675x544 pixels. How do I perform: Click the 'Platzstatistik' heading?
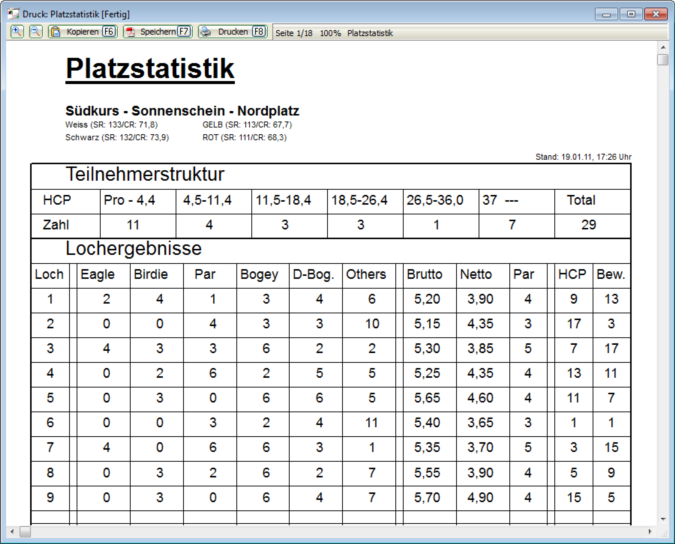tap(150, 68)
